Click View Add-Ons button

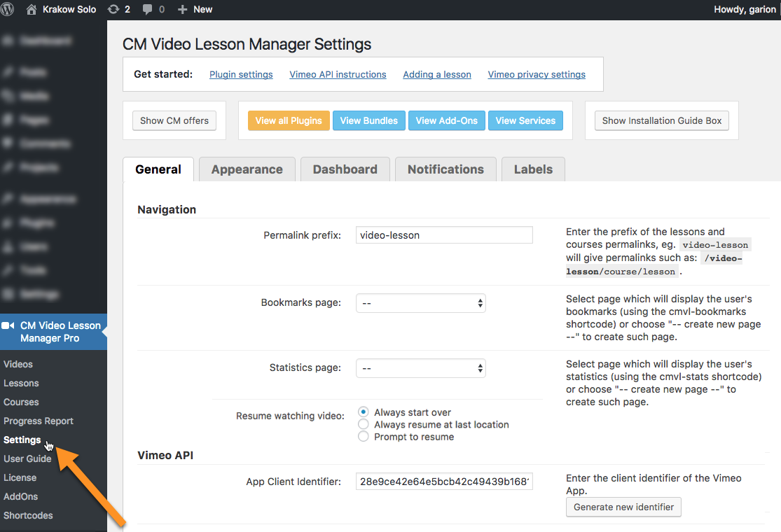(x=447, y=120)
